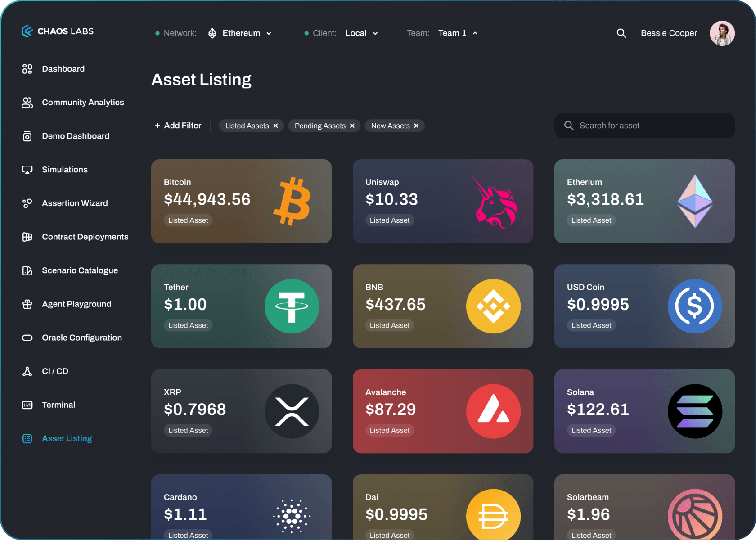Image resolution: width=756 pixels, height=540 pixels.
Task: Click the Ethereum diamond icon in header
Action: (x=212, y=33)
